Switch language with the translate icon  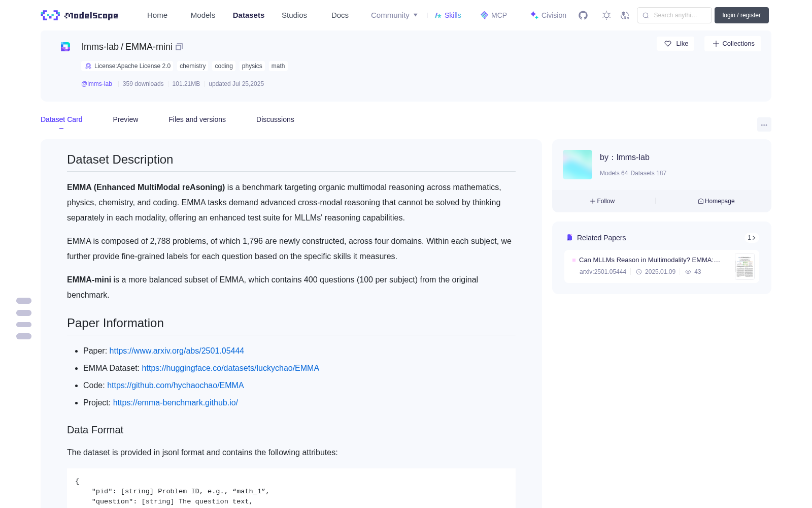click(625, 15)
